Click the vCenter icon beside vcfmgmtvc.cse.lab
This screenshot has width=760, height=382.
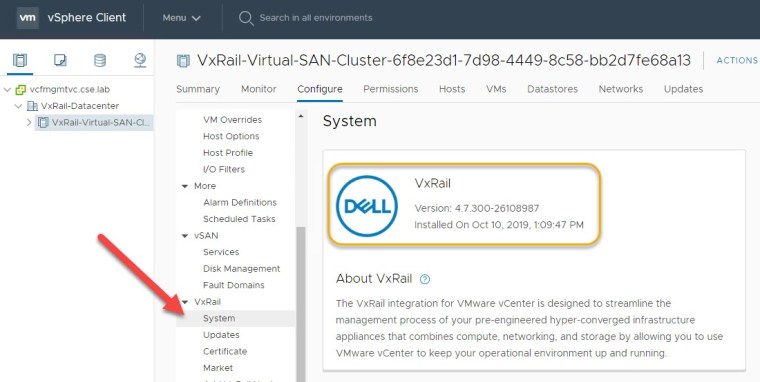click(21, 90)
